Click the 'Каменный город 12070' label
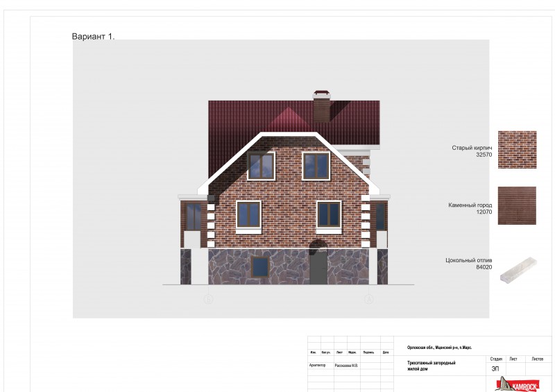This screenshot has width=555, height=392. pyautogui.click(x=470, y=208)
